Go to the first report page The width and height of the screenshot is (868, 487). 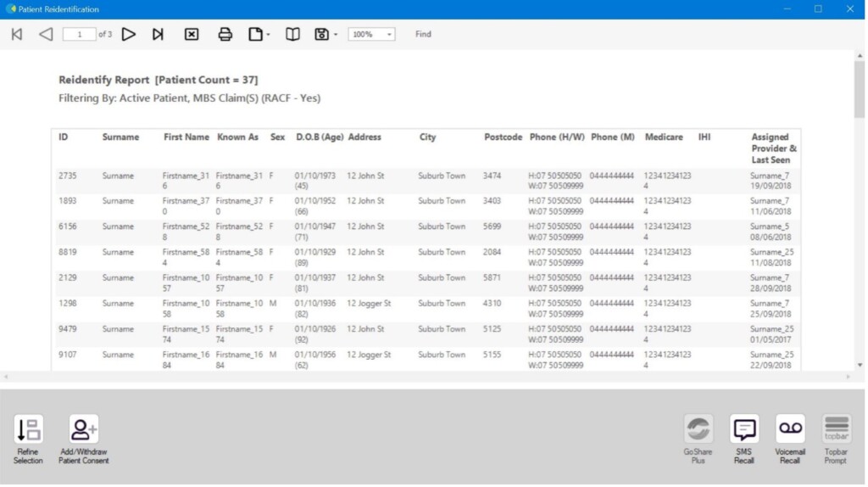click(17, 35)
